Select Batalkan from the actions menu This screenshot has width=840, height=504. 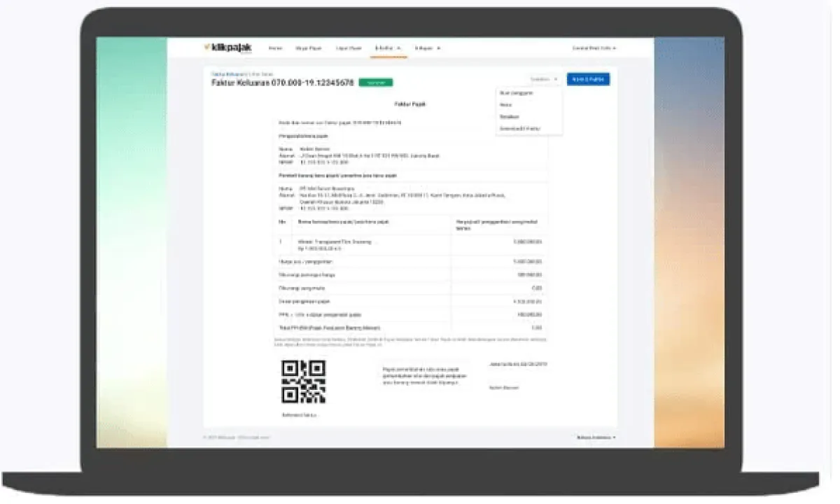510,117
